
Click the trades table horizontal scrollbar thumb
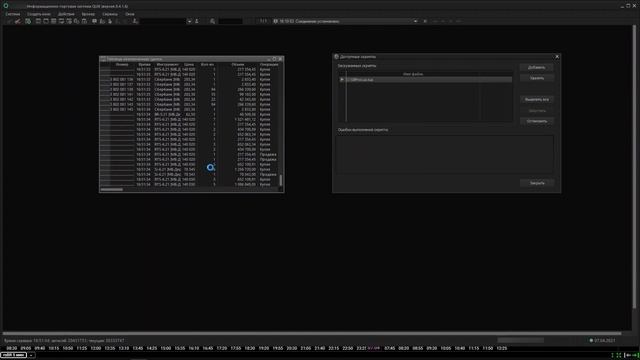[111, 189]
